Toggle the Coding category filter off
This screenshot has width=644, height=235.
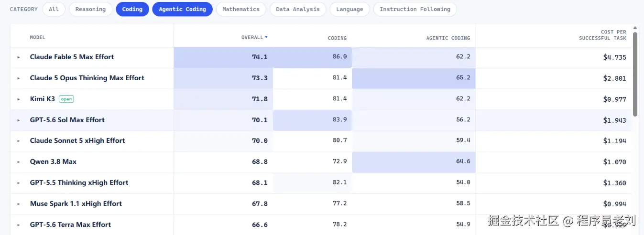(132, 9)
